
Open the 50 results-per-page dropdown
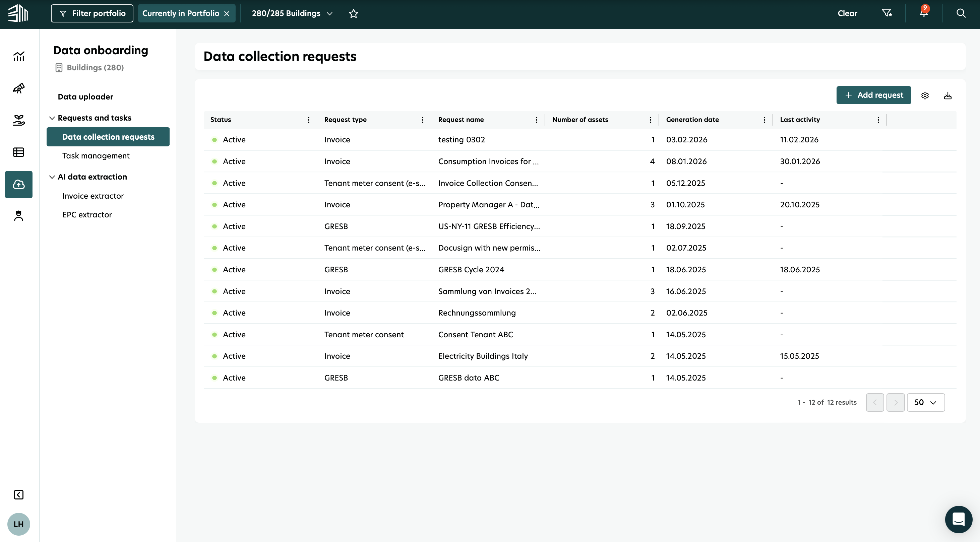pos(926,402)
